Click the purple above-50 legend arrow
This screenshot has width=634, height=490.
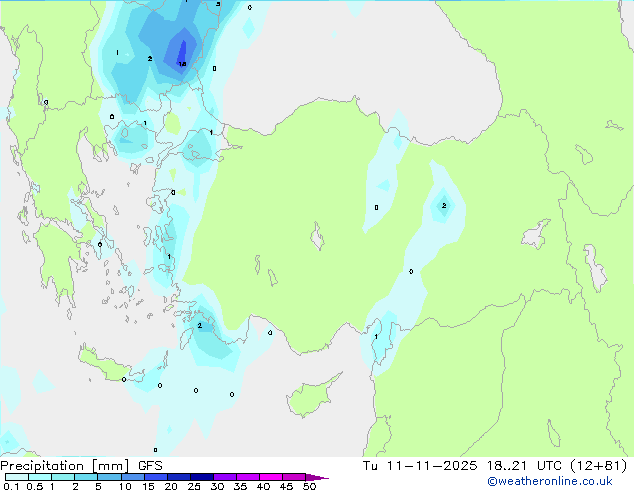316,477
